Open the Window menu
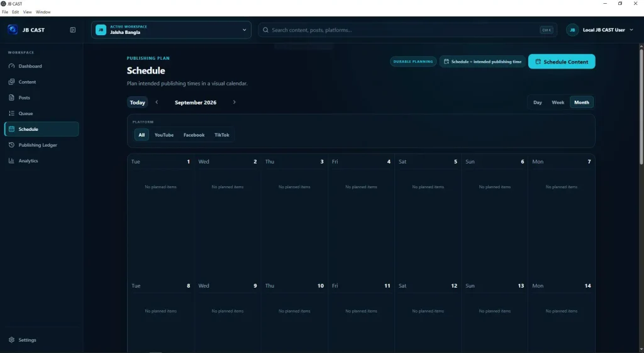The width and height of the screenshot is (644, 353). pos(43,12)
